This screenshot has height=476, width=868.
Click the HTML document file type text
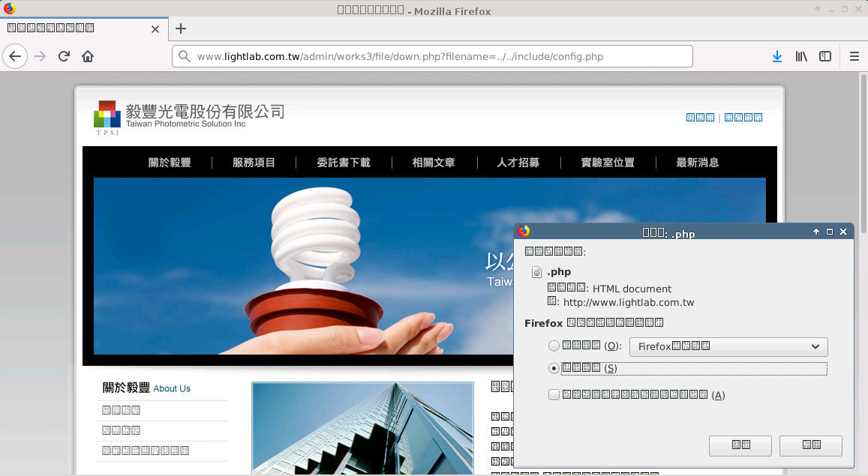click(632, 289)
